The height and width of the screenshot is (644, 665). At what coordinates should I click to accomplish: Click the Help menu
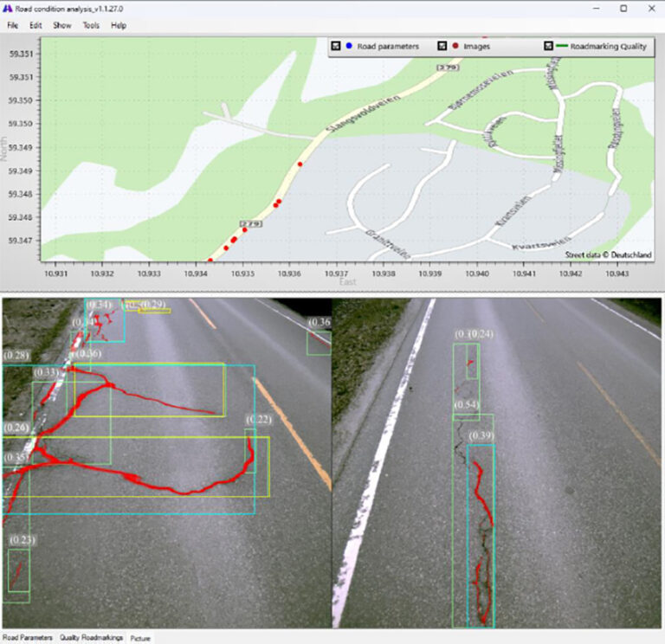(119, 25)
